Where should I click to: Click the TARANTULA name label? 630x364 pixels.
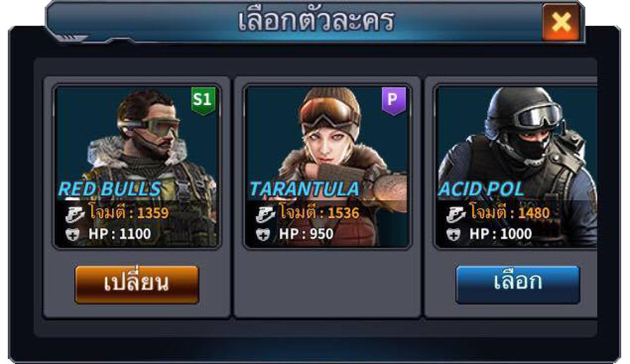click(304, 189)
